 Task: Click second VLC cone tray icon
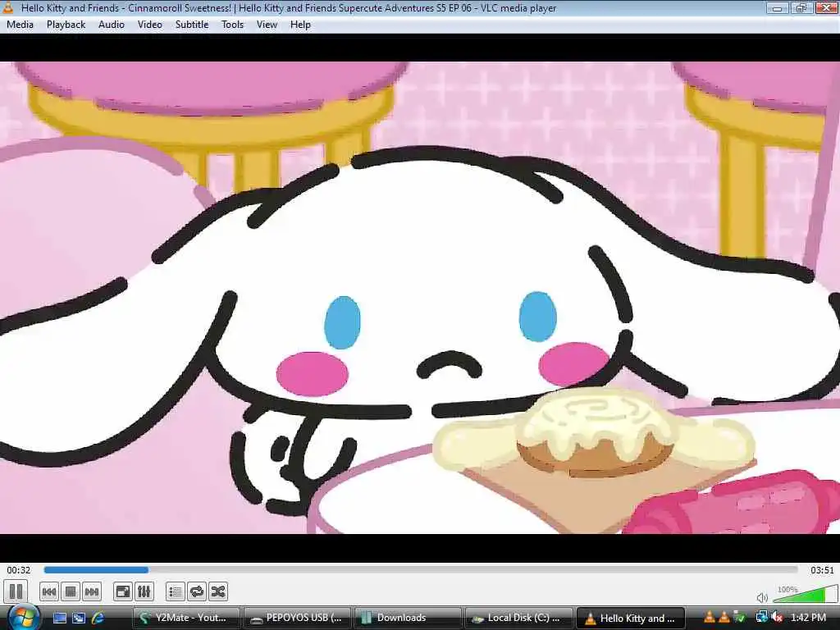click(724, 618)
